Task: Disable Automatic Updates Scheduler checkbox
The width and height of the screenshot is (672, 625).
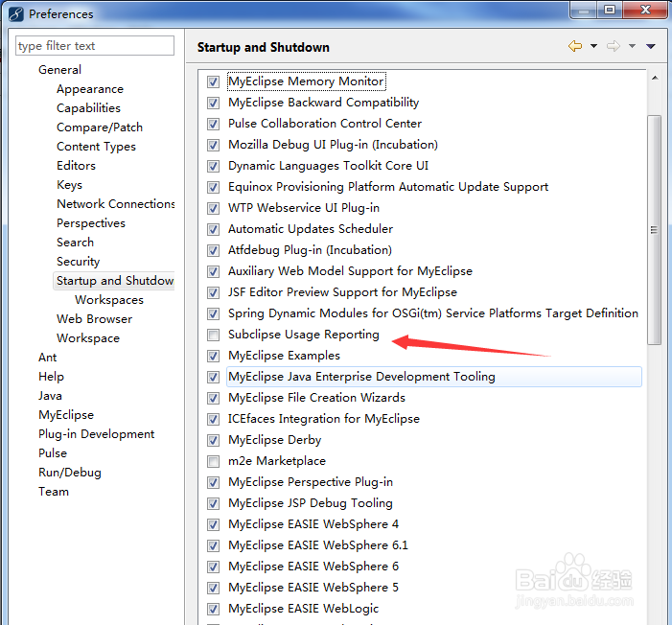Action: [213, 229]
